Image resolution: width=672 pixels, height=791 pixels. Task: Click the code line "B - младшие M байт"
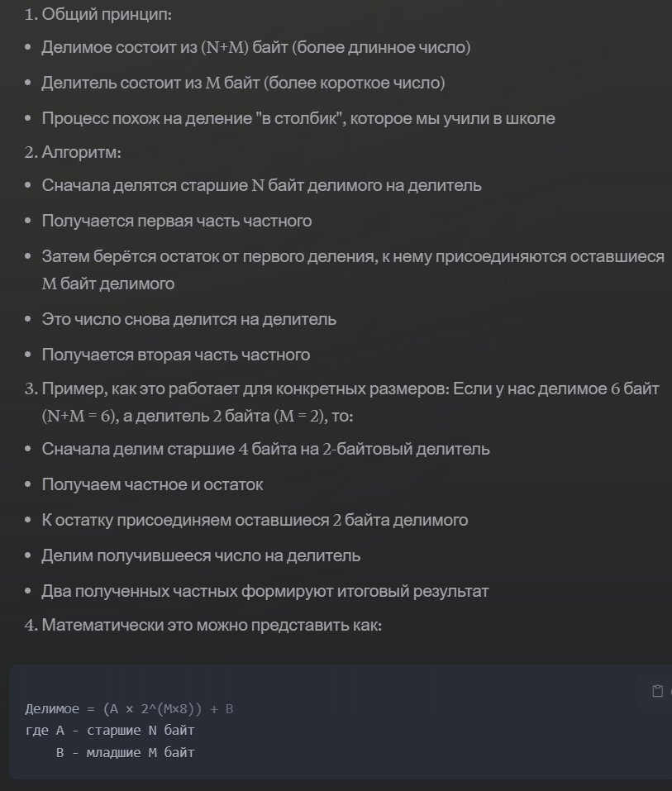[125, 752]
